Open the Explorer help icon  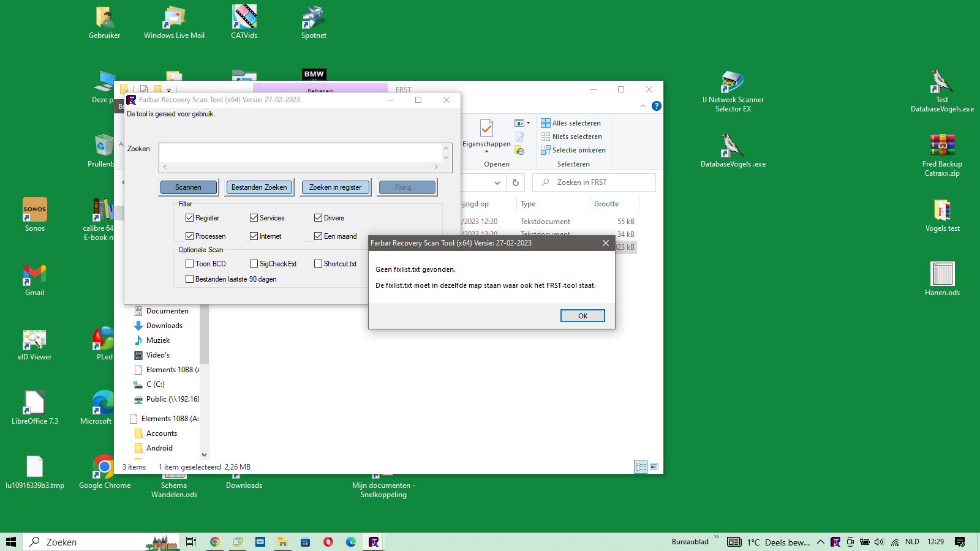[x=657, y=106]
